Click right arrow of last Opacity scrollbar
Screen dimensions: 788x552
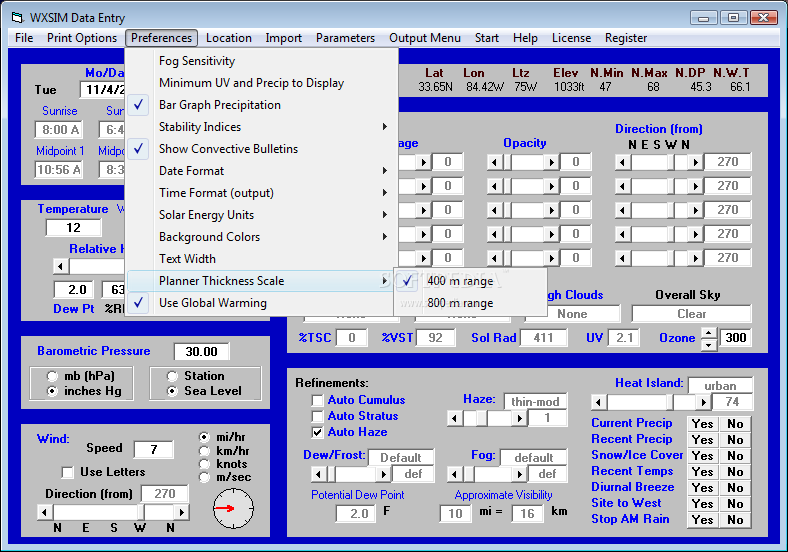(x=551, y=258)
